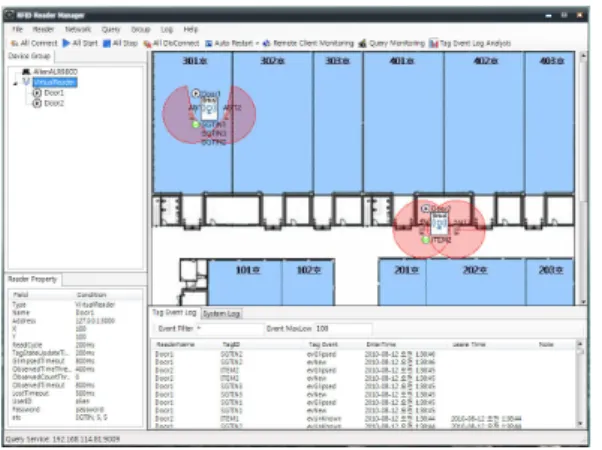Select the ReadCycle 200ms property row
The image size is (602, 450).
[75, 345]
